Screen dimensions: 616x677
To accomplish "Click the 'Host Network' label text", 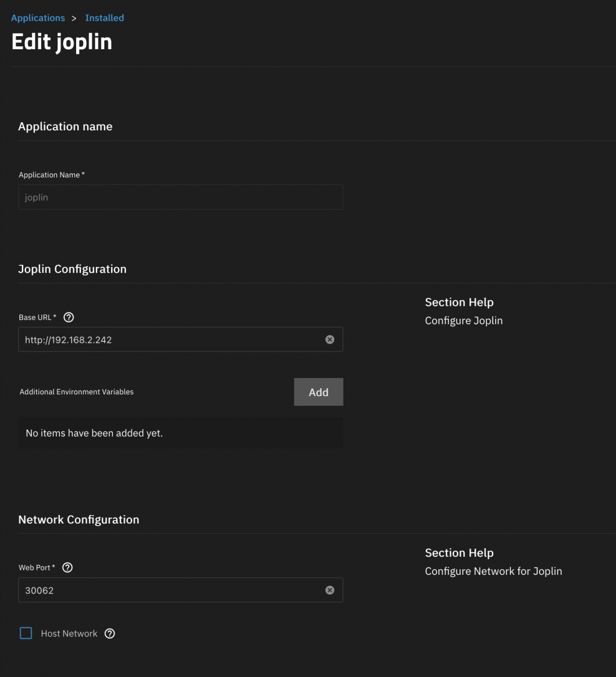I will point(69,634).
